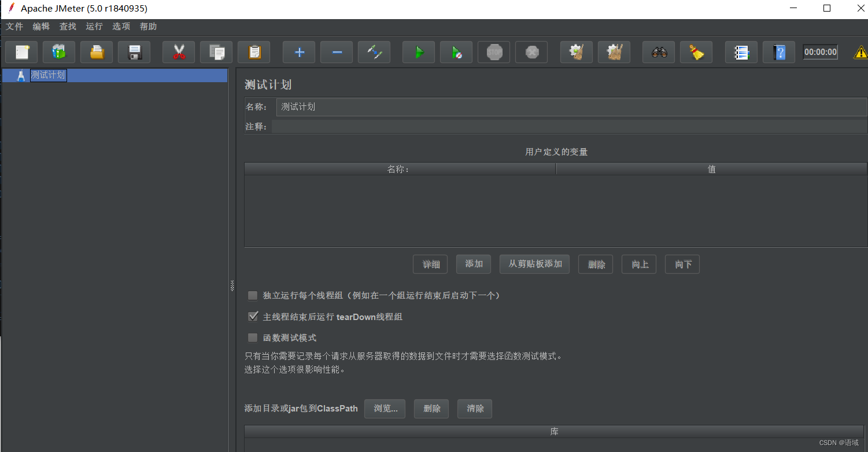The height and width of the screenshot is (452, 868).
Task: Click the New test plan icon
Action: click(x=22, y=52)
